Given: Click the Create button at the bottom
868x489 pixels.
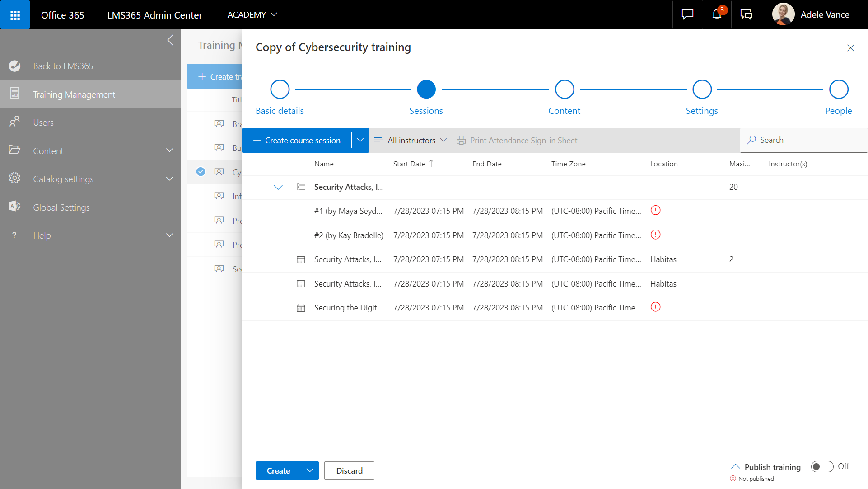Looking at the screenshot, I should coord(278,470).
